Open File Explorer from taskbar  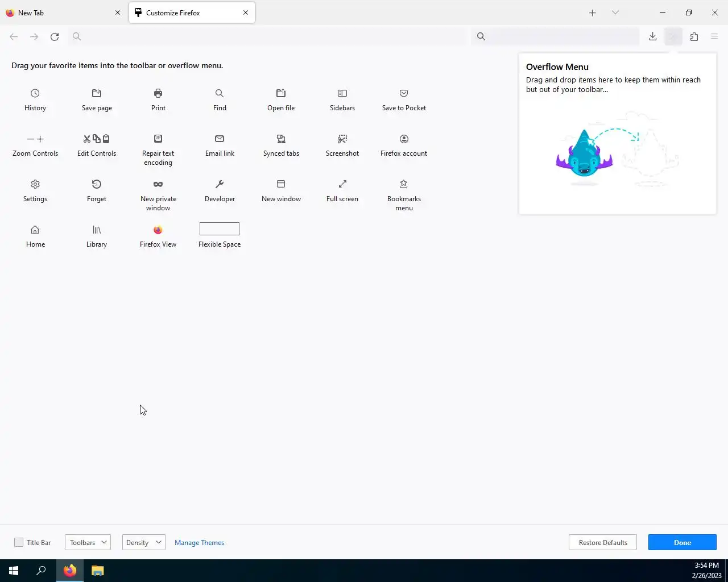(x=98, y=571)
